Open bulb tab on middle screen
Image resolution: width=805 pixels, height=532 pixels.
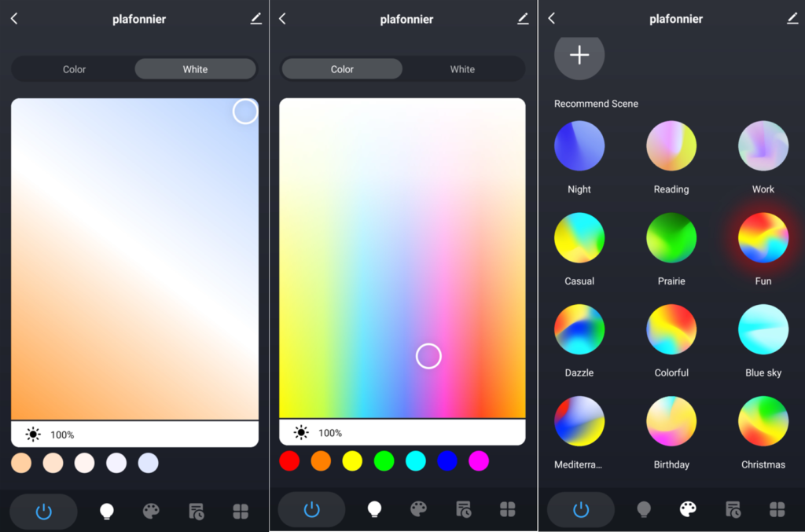(x=374, y=509)
